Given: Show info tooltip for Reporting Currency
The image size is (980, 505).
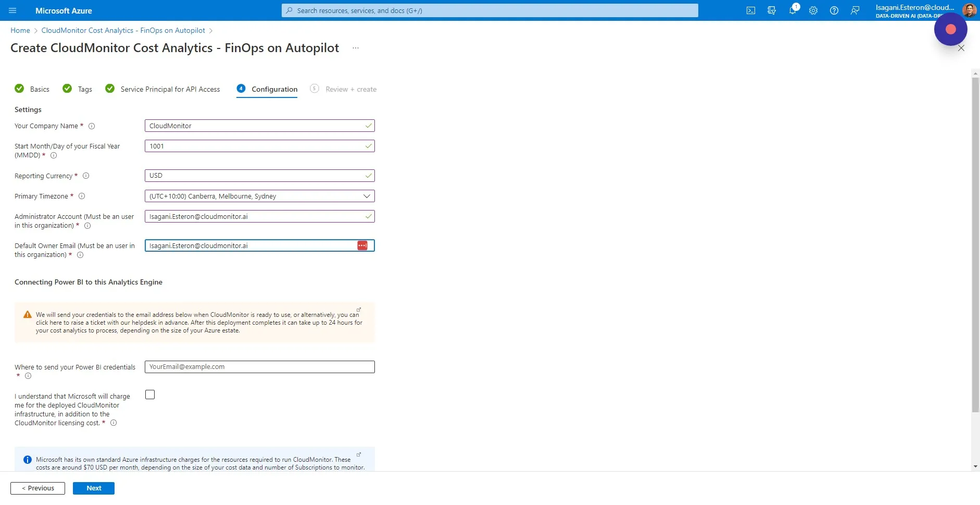Looking at the screenshot, I should 86,176.
